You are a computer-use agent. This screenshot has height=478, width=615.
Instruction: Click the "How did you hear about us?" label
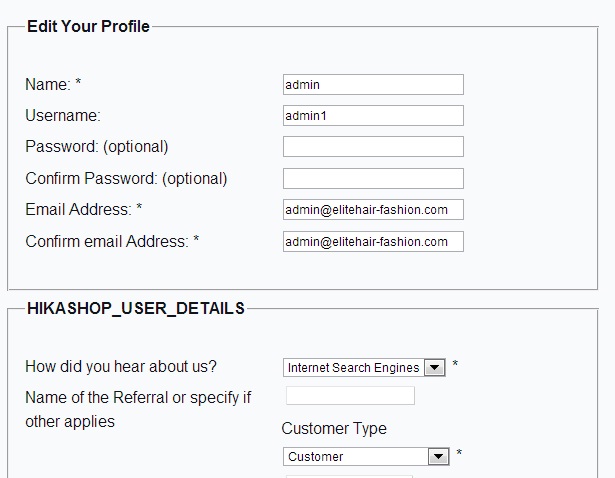[121, 366]
